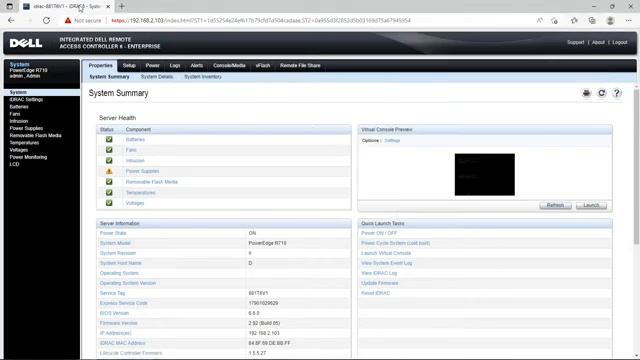Open LCD in the sidebar
This screenshot has height=360, width=640.
coord(14,164)
